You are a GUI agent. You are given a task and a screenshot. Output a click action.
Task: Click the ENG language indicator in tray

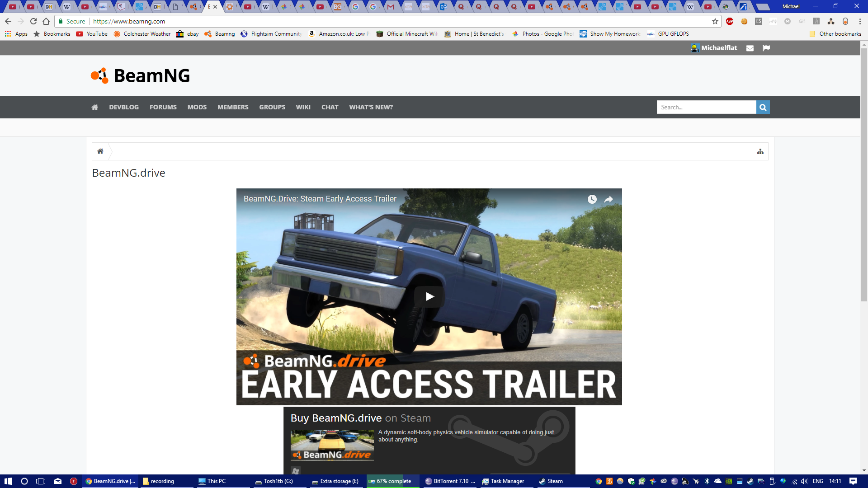(x=818, y=481)
